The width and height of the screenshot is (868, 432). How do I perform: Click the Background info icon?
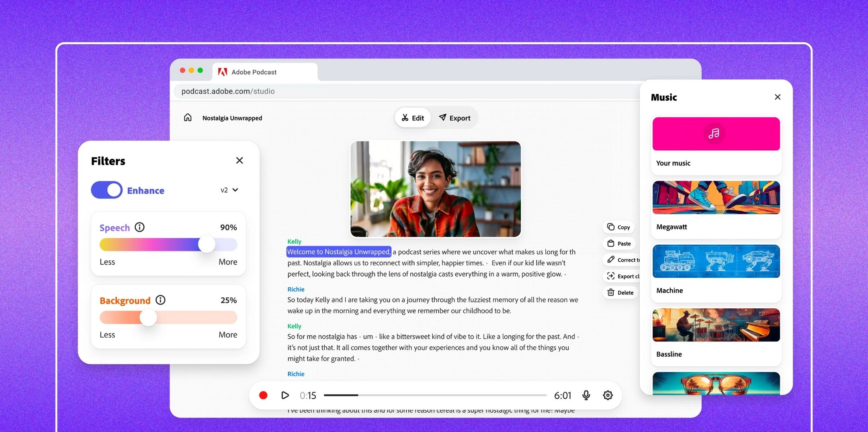[x=160, y=300]
